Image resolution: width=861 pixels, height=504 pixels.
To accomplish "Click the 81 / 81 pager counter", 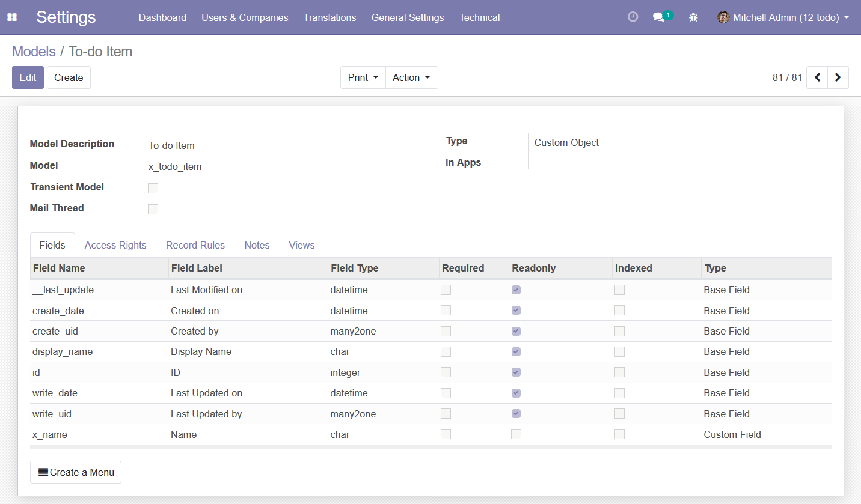I will (787, 77).
